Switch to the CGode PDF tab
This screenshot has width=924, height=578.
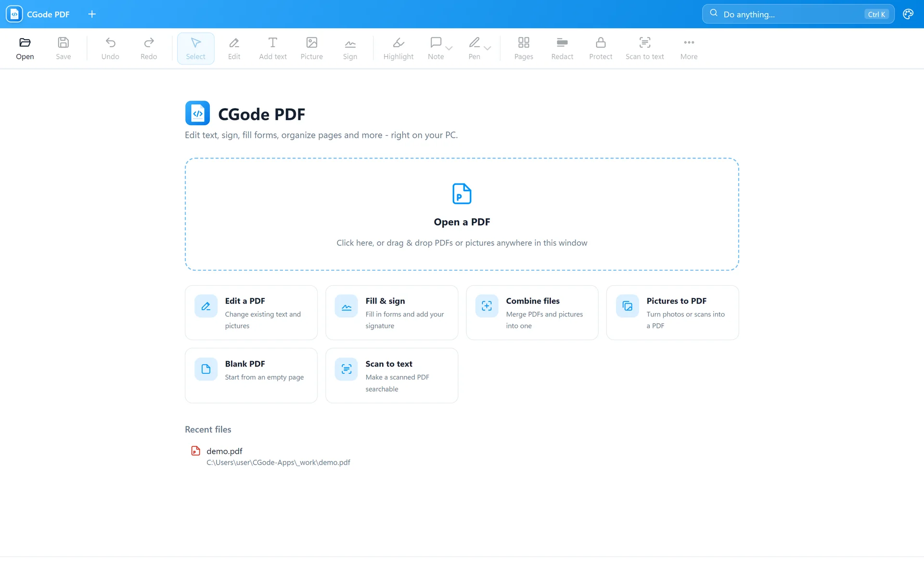click(x=38, y=14)
